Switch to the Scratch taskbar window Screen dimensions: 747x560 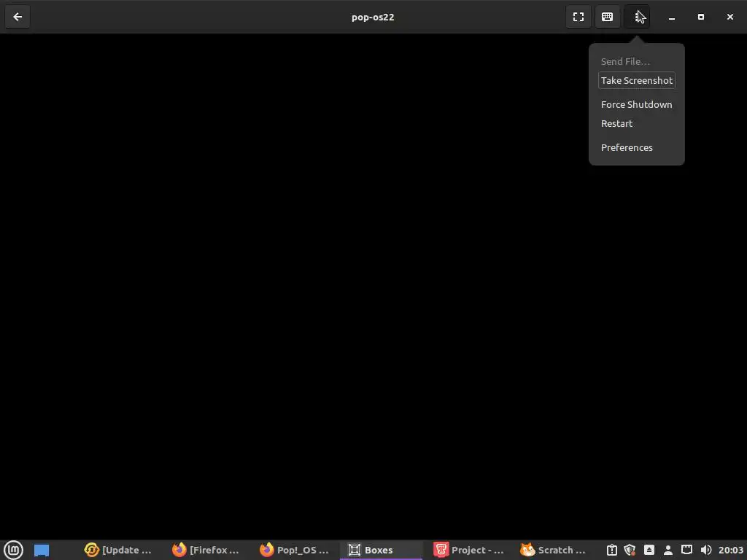[553, 550]
